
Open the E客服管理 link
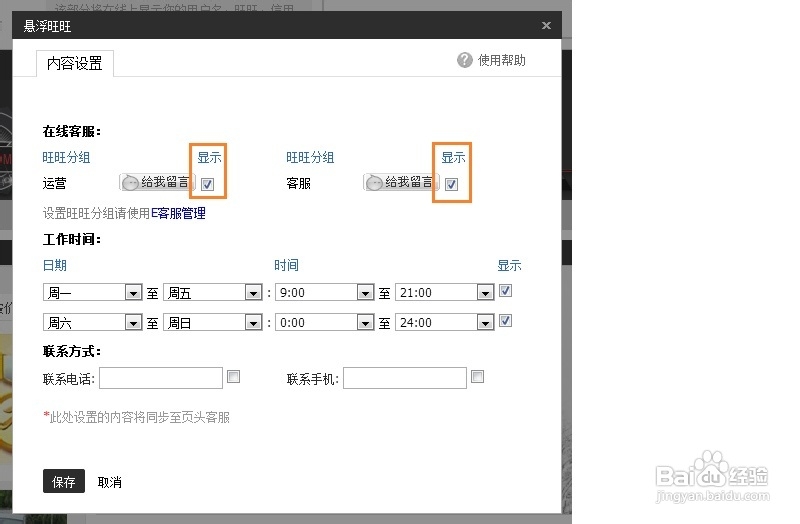(x=179, y=213)
